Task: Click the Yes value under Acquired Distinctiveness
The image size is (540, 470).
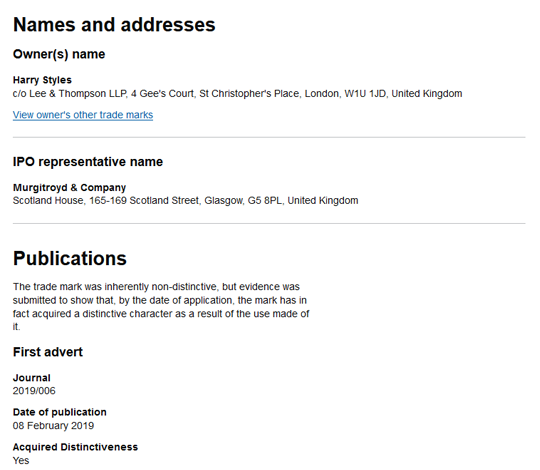Action: 21,460
